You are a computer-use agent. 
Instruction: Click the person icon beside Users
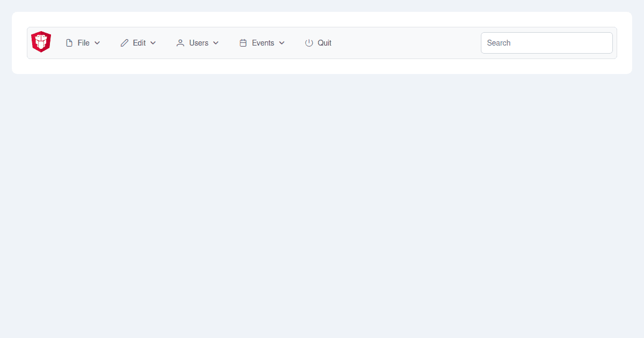click(180, 42)
